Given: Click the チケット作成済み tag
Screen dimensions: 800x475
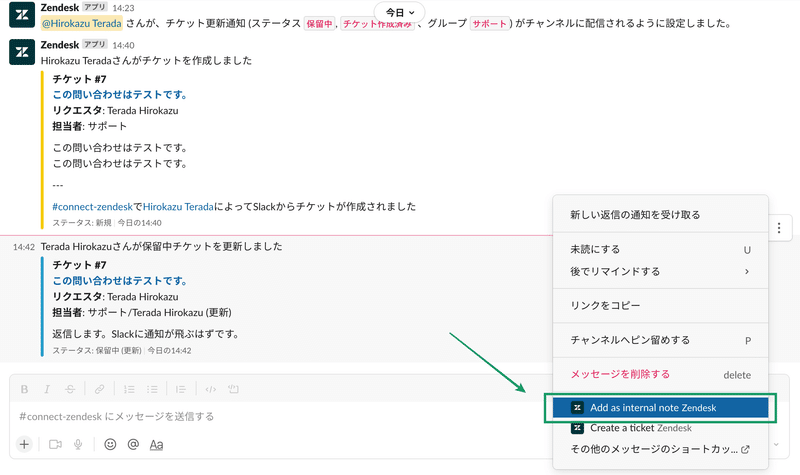Looking at the screenshot, I should pyautogui.click(x=377, y=24).
